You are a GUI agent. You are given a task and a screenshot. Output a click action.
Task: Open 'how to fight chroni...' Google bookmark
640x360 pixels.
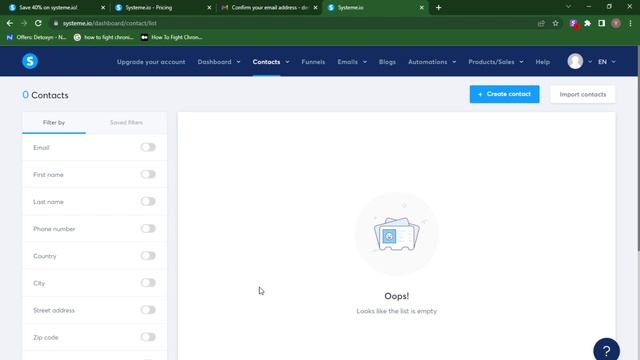104,37
